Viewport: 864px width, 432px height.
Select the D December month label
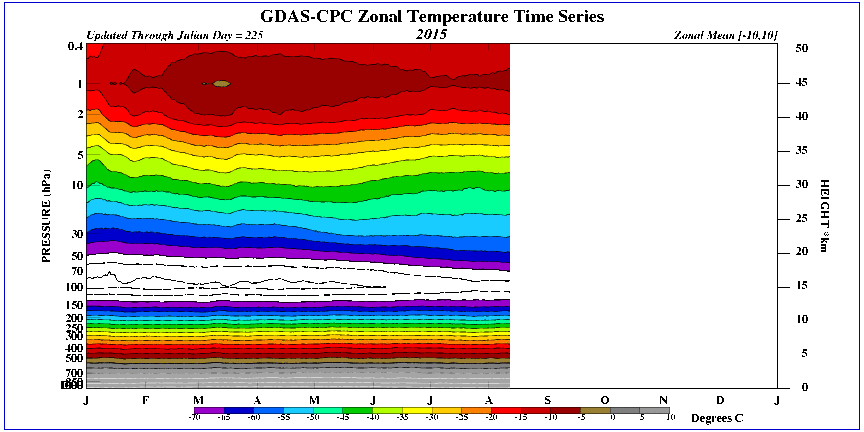coord(720,400)
